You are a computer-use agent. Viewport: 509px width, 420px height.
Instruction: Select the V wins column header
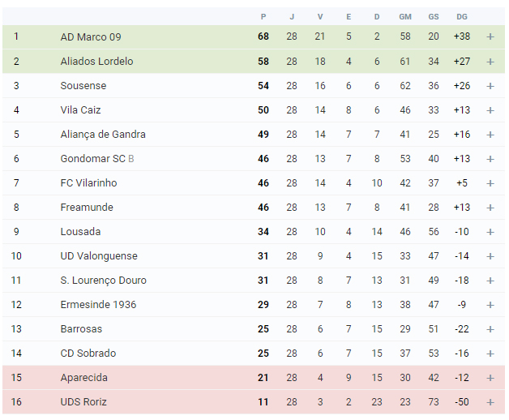320,17
